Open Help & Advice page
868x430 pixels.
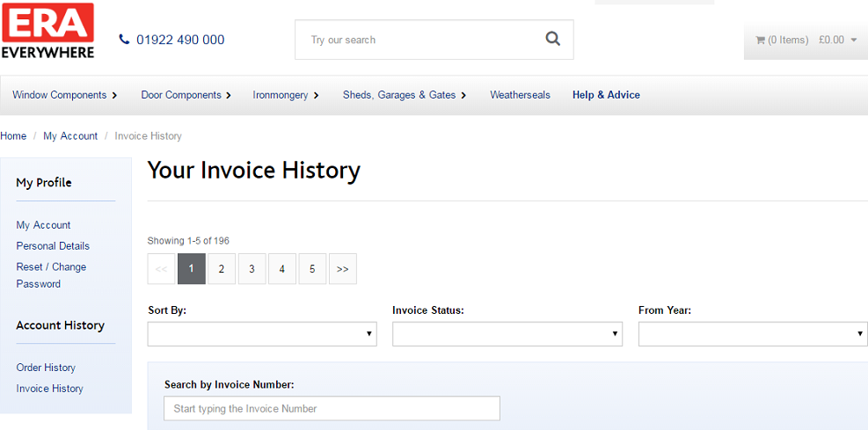(x=606, y=95)
